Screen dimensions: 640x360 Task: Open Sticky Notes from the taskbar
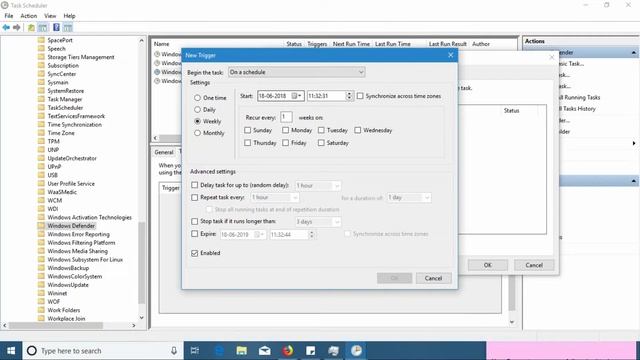(311, 351)
